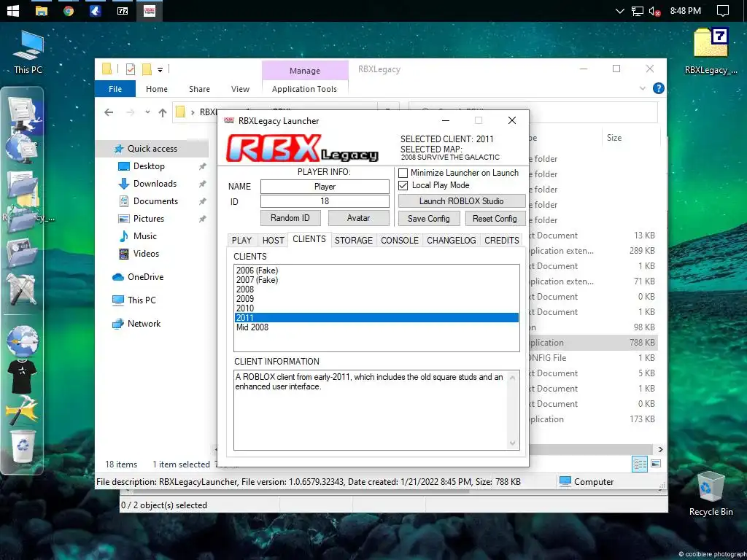
Task: Open the Windows Start menu
Action: tap(12, 10)
